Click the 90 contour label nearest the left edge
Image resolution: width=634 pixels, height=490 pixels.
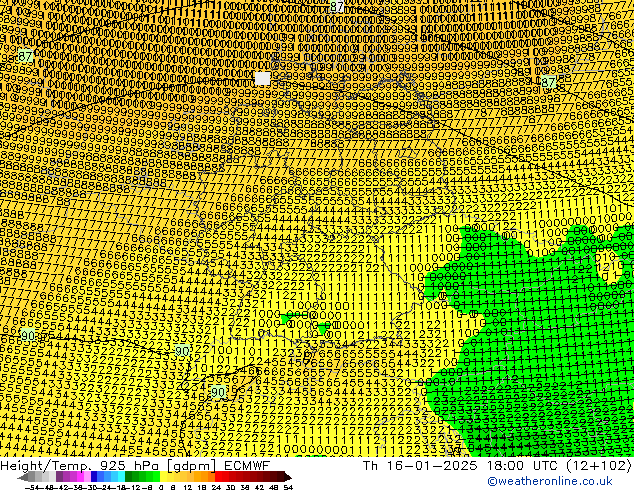27,335
